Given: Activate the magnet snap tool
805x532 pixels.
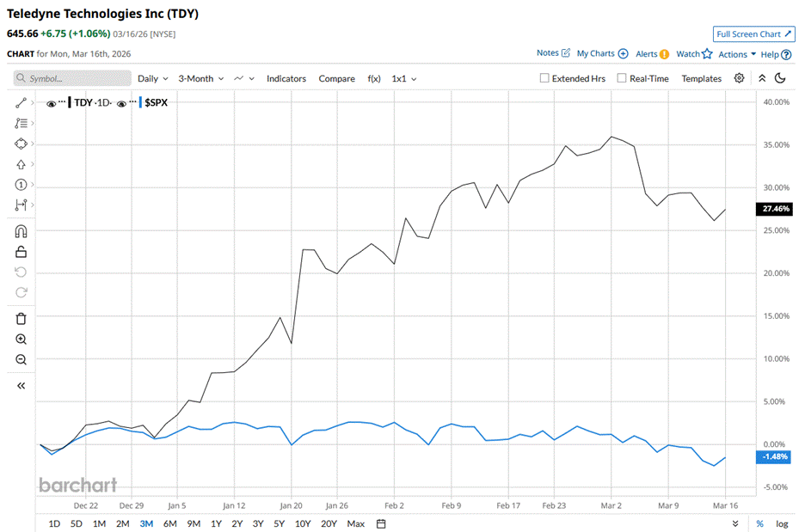Looking at the screenshot, I should click(x=22, y=231).
